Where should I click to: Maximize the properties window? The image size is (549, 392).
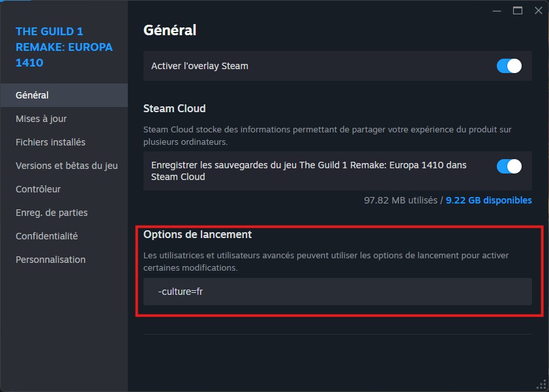point(518,11)
